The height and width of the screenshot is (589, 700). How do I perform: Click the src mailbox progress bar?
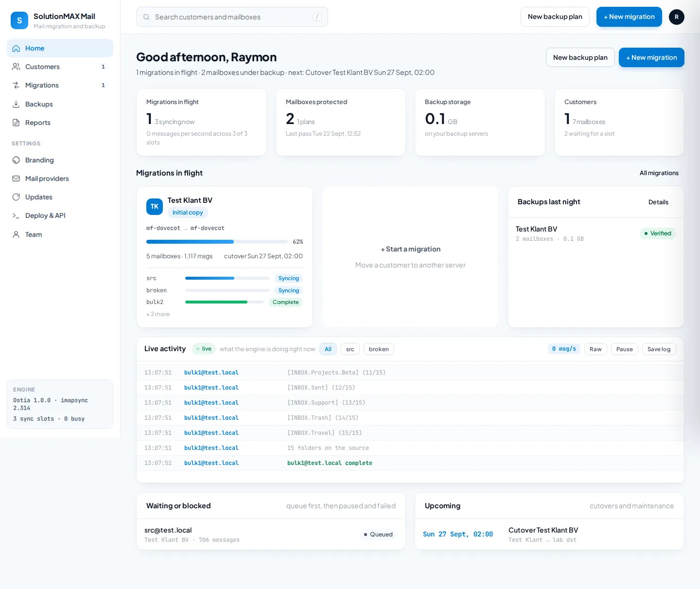(x=227, y=279)
